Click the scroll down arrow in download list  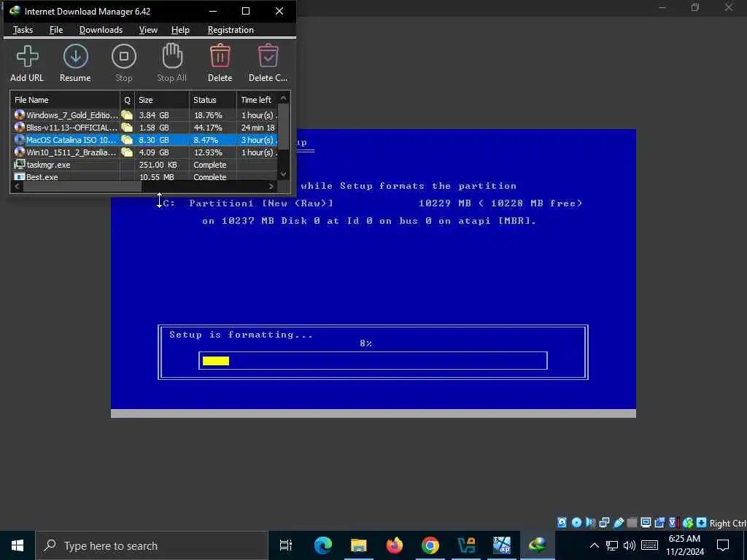click(x=284, y=174)
